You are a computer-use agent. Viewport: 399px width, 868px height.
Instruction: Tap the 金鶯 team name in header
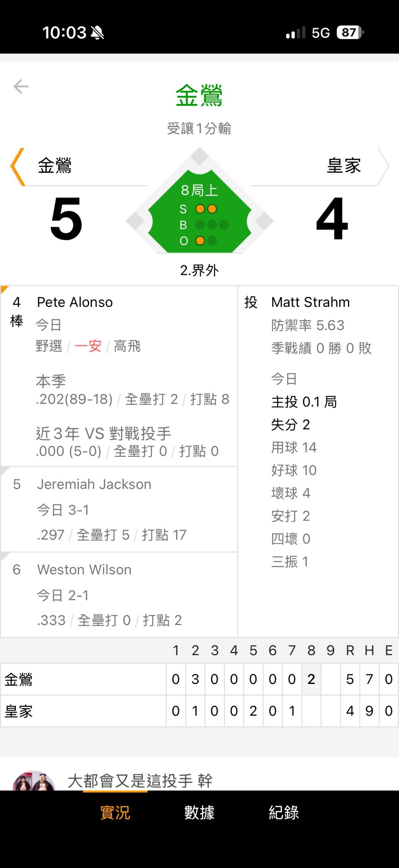click(55, 165)
